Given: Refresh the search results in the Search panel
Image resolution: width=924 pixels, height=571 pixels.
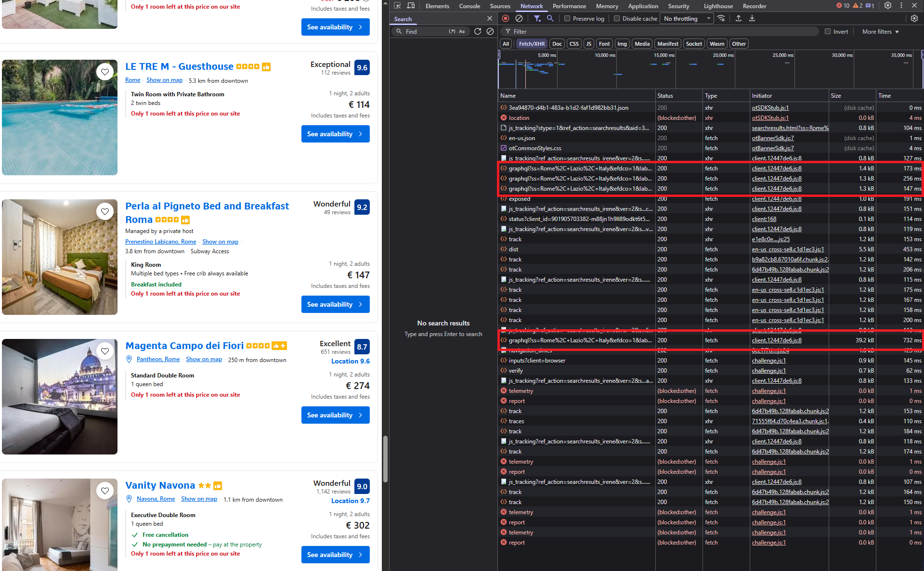Looking at the screenshot, I should coord(478,31).
